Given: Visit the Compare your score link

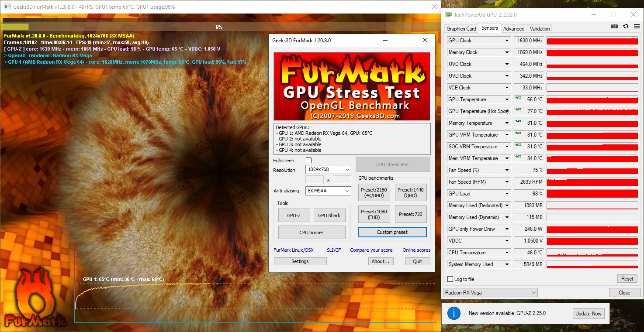Looking at the screenshot, I should click(x=371, y=250).
